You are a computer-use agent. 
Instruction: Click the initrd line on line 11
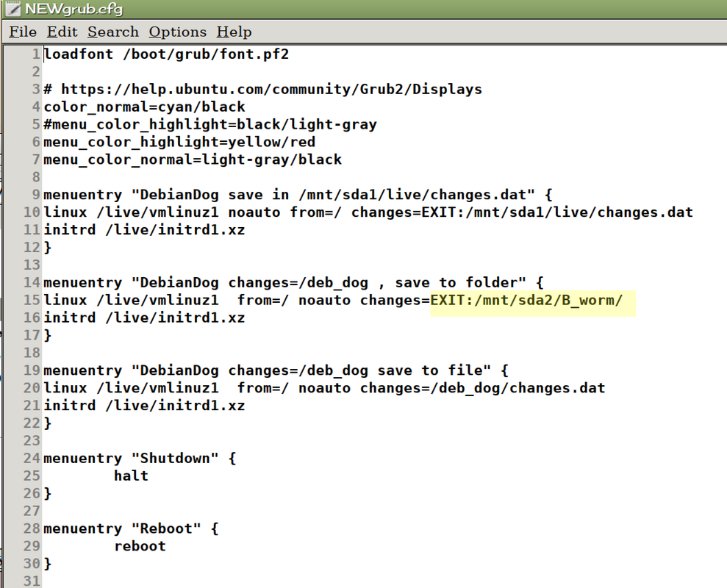144,230
